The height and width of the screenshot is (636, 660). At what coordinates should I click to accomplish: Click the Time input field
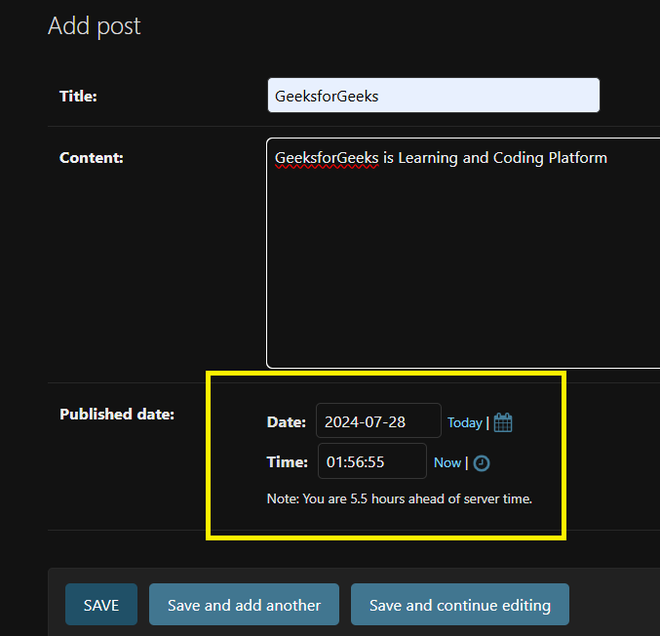pos(372,461)
